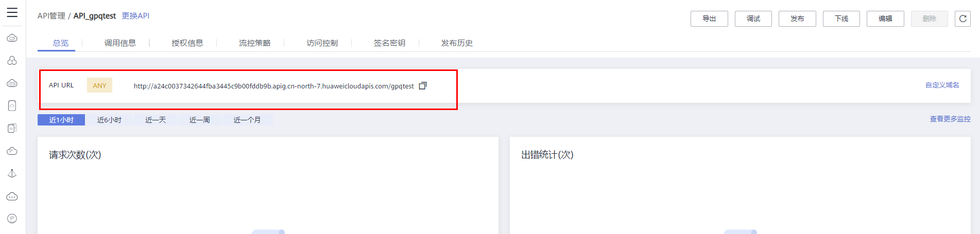Select the 近6小时 time range

(x=109, y=120)
